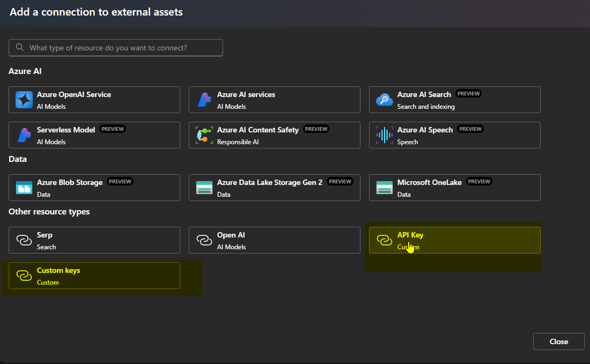590x364 pixels.
Task: Click the Azure Data Lake Storage icon
Action: click(204, 188)
